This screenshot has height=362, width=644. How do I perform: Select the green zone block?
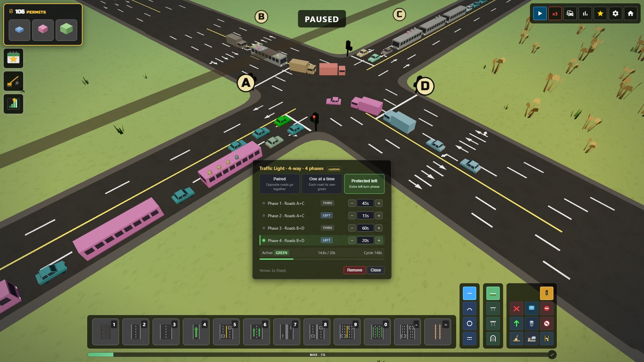[66, 30]
